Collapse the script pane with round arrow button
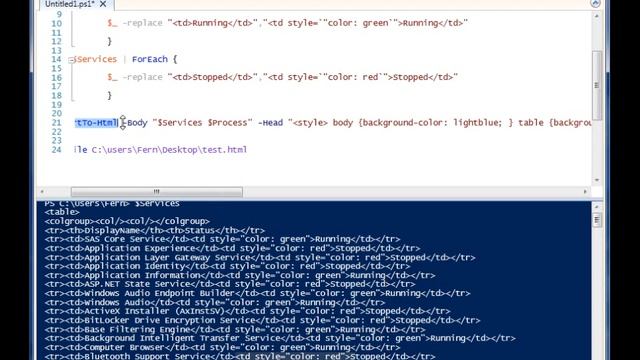640x360 pixels. 595,3
